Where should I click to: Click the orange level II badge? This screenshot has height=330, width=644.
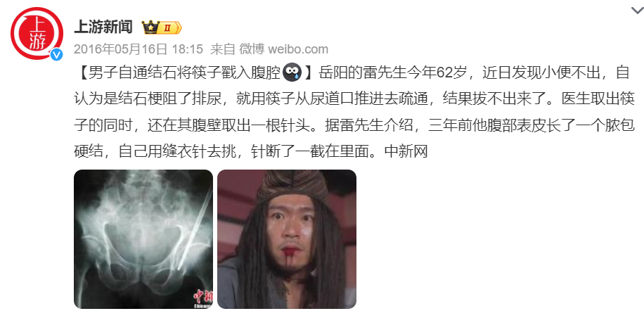[170, 28]
